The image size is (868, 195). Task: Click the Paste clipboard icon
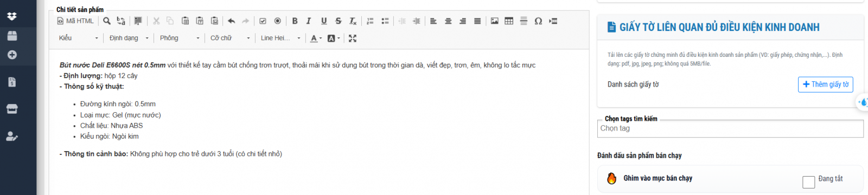tap(185, 21)
